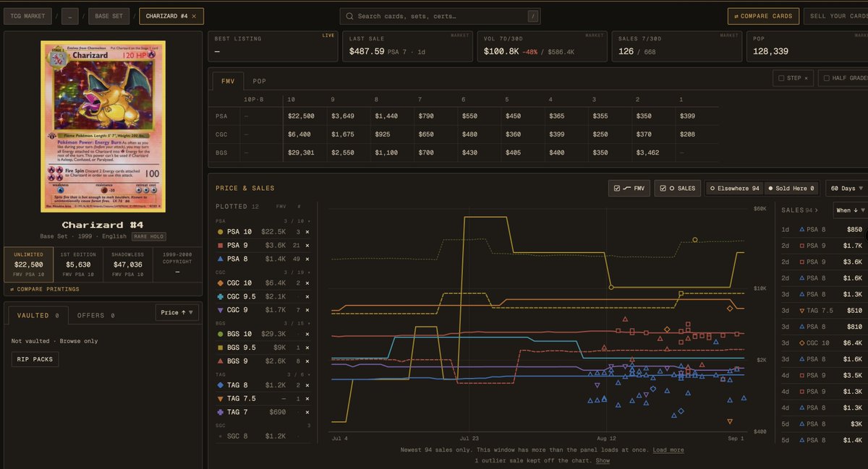The height and width of the screenshot is (469, 868).
Task: Enable the HALF GRADES checkbox
Action: 826,78
